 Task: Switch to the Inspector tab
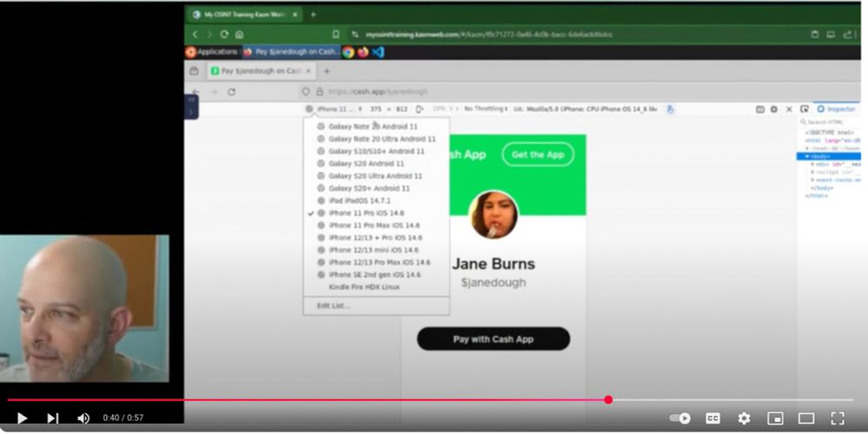836,109
